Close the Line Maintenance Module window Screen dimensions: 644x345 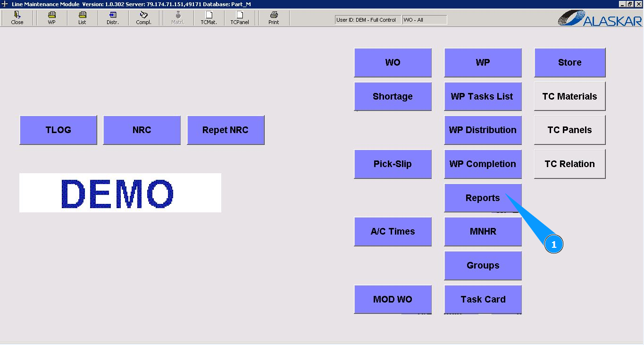coord(638,4)
